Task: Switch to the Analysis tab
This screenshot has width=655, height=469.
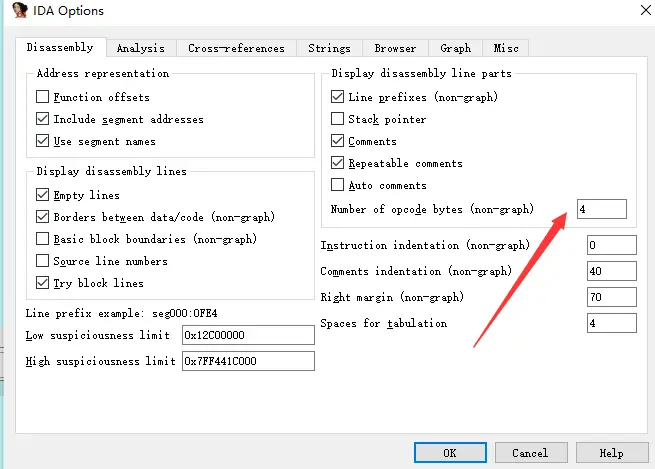Action: tap(141, 48)
